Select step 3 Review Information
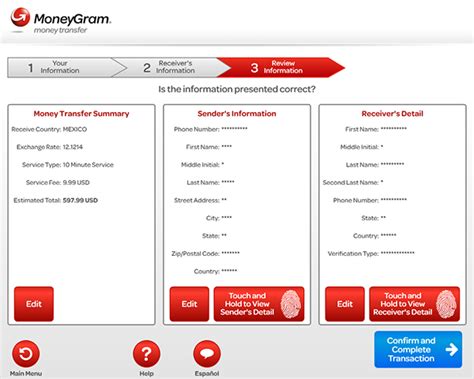Image resolution: width=474 pixels, height=379 pixels. coord(280,67)
